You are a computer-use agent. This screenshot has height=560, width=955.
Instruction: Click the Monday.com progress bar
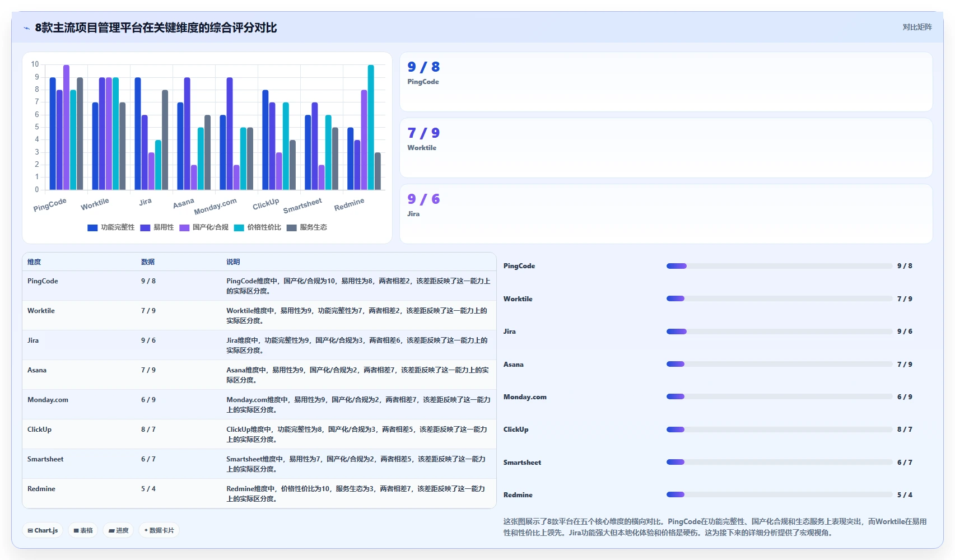pos(779,396)
